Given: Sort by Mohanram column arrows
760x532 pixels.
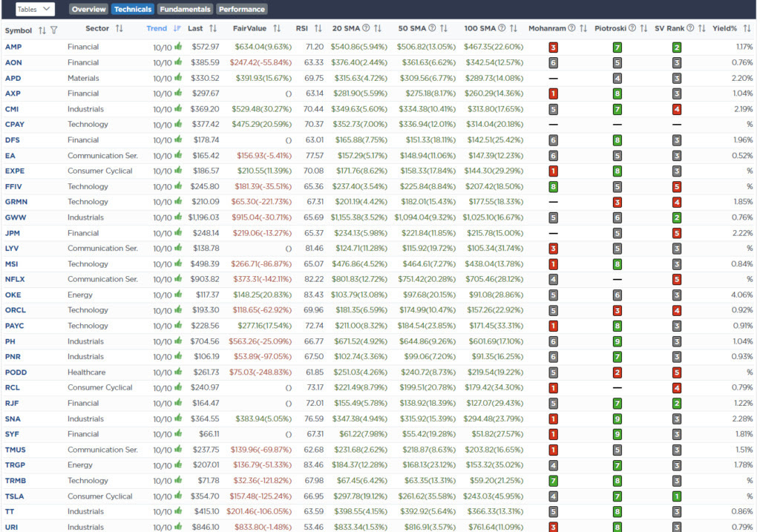Looking at the screenshot, I should tap(583, 29).
